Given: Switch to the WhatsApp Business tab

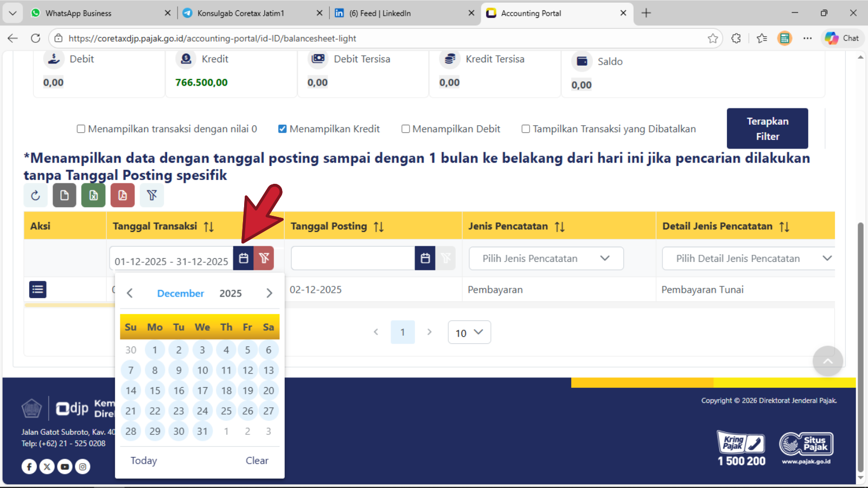Looking at the screenshot, I should click(79, 13).
